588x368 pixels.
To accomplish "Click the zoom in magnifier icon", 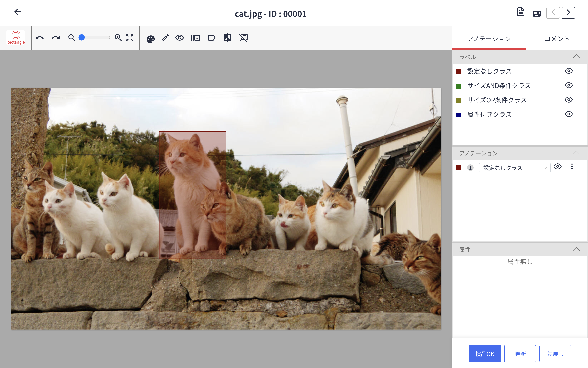I will tap(118, 38).
